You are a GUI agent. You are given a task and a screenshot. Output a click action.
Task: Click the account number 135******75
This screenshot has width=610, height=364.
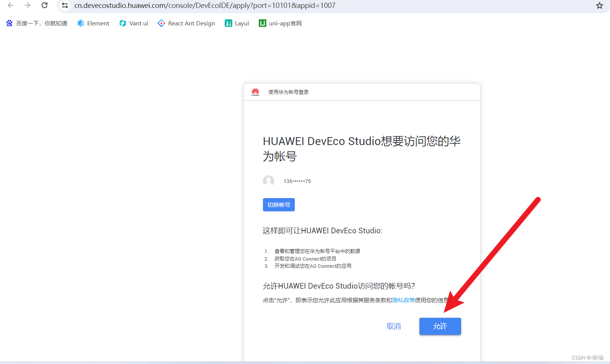pos(297,181)
